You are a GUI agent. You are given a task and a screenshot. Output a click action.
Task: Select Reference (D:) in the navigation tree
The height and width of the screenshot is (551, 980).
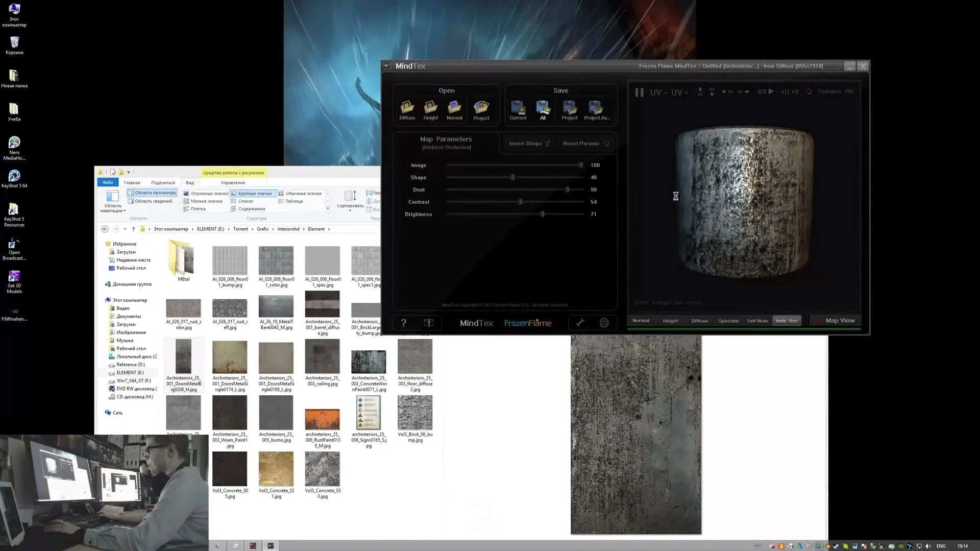coord(130,365)
